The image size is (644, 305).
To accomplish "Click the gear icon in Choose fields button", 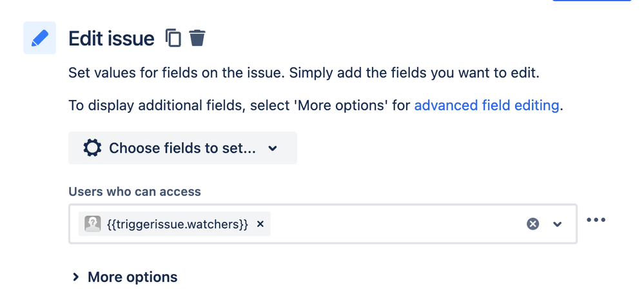I will coord(92,148).
